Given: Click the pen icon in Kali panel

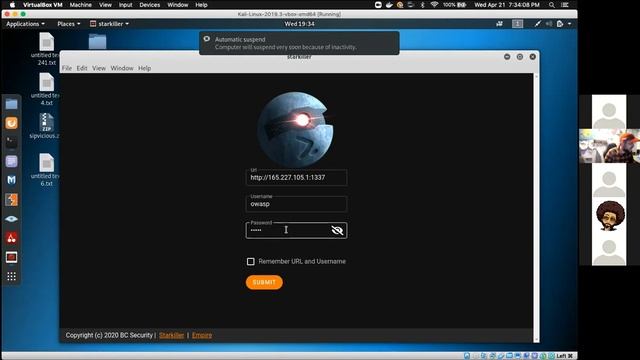Looking at the screenshot, I should coord(538,24).
